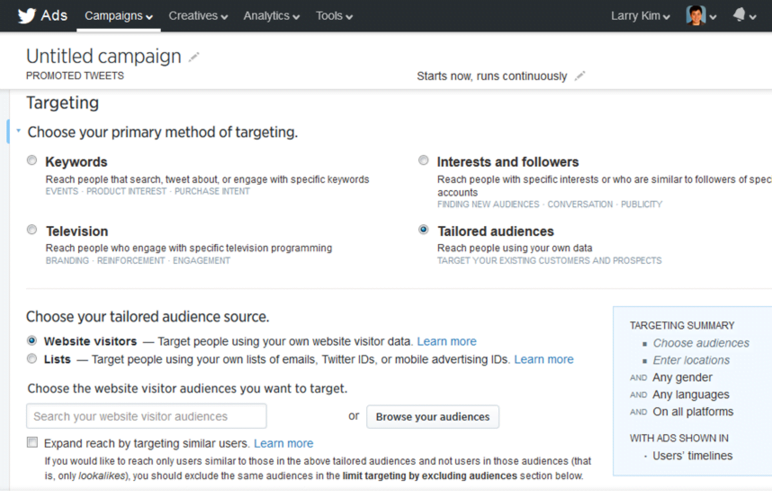The height and width of the screenshot is (498, 772).
Task: Click the Television heading label
Action: (77, 231)
